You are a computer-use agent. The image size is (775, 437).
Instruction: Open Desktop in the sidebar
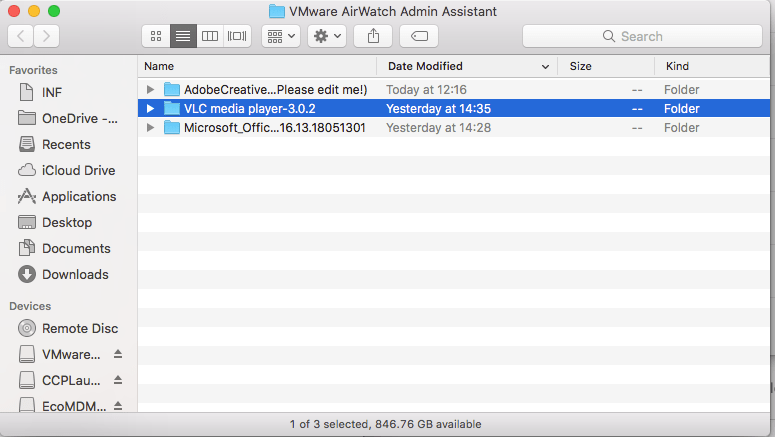click(x=67, y=222)
